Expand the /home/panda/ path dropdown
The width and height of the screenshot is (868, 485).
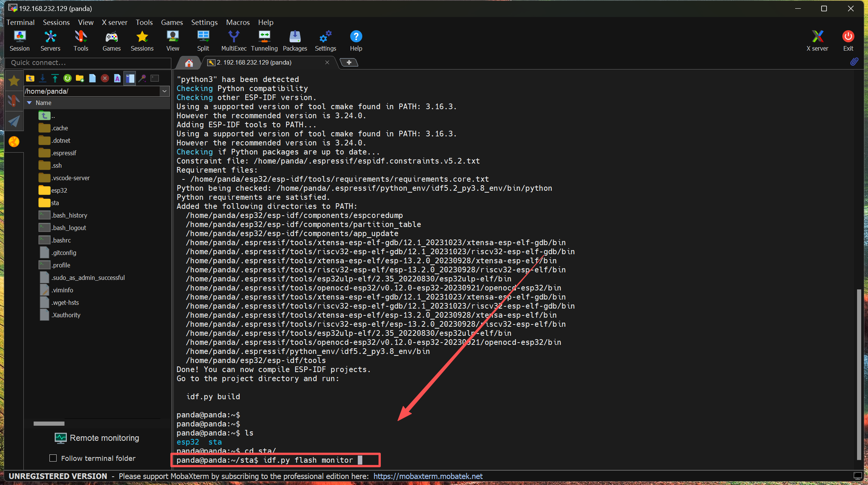tap(165, 91)
